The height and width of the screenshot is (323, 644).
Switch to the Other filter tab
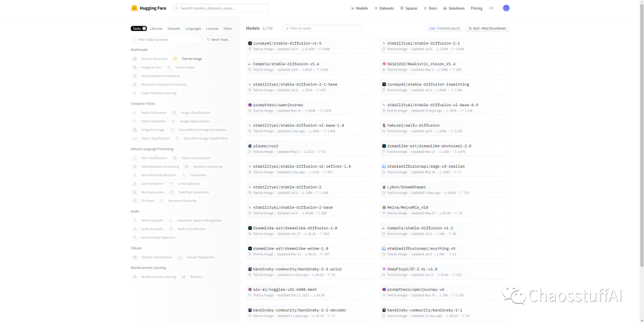coord(228,29)
